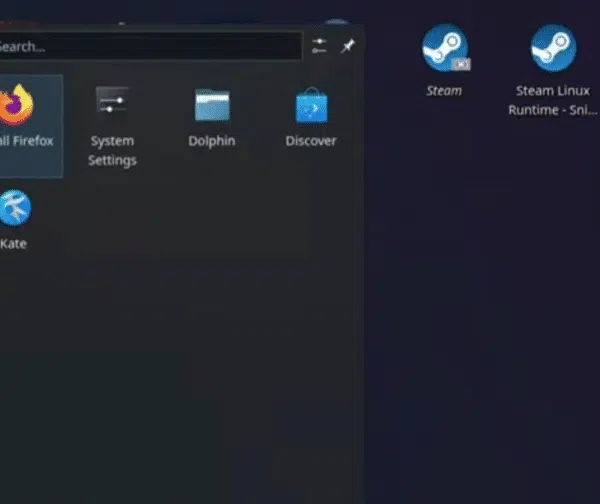Image resolution: width=600 pixels, height=504 pixels.
Task: Click the highlighted tile behind Firefox
Action: (31, 126)
